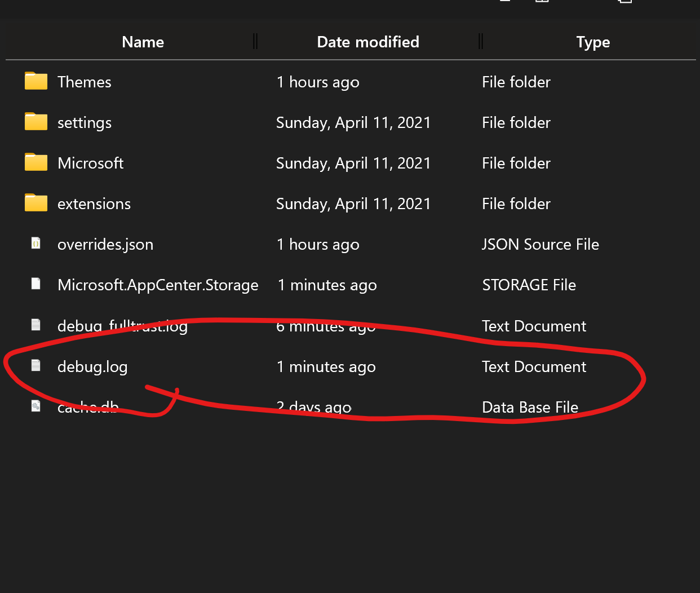Click the cache.db file icon
This screenshot has width=700, height=593.
tap(36, 406)
